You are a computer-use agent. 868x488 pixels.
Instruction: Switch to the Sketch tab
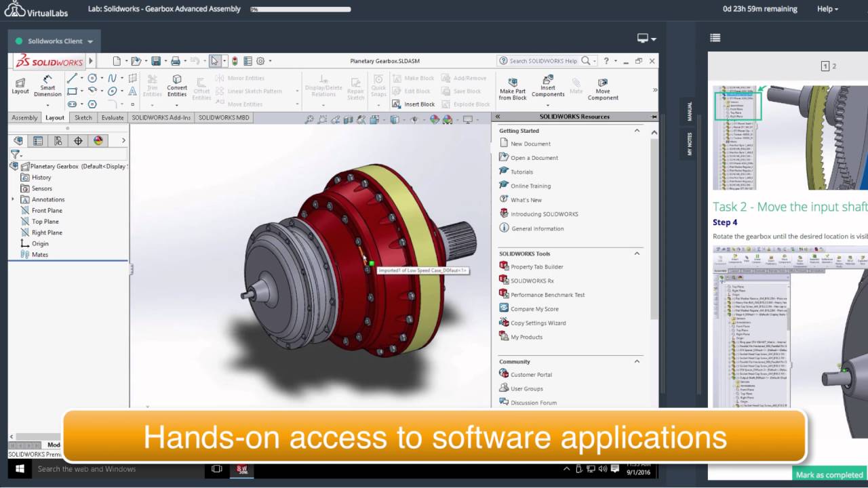[83, 117]
